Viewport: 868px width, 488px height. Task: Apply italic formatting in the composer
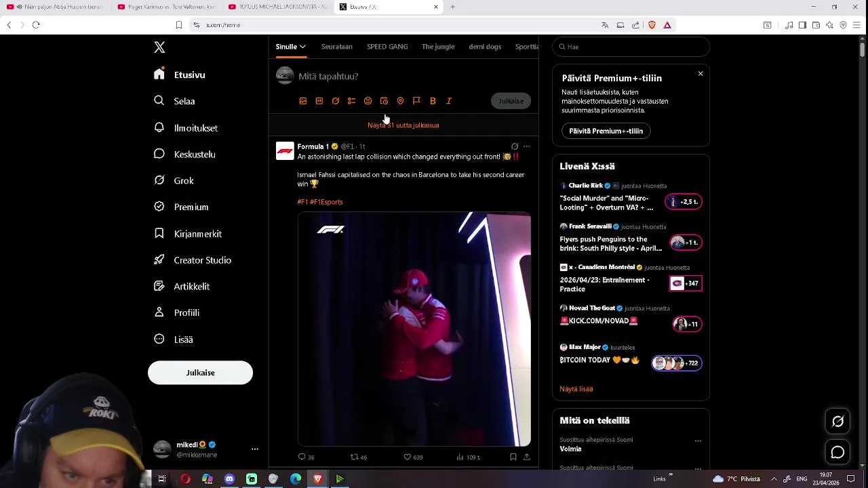pos(449,101)
